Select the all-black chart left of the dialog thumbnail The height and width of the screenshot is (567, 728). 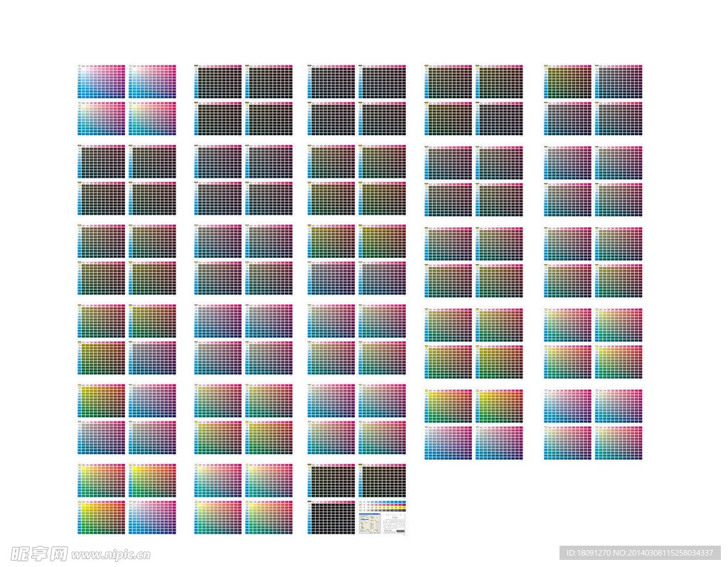click(331, 517)
